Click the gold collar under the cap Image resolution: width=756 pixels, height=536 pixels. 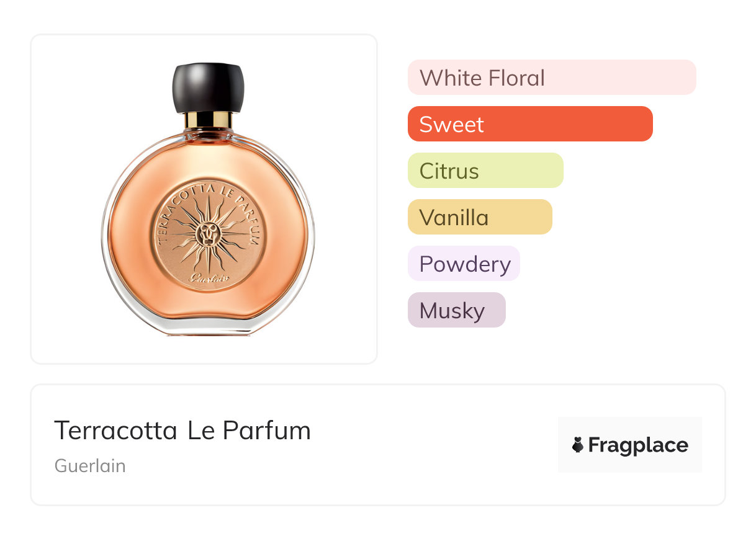click(x=207, y=119)
